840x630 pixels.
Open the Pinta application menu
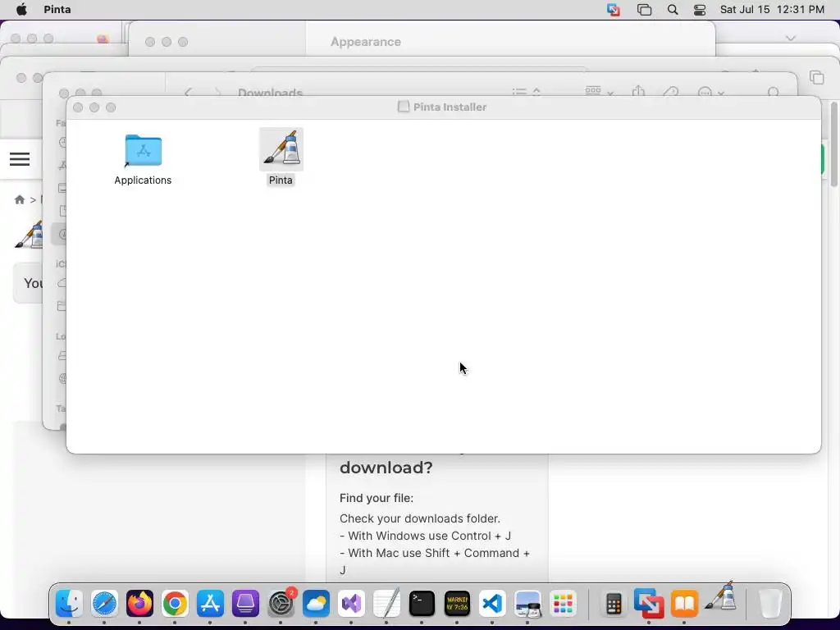[x=57, y=9]
